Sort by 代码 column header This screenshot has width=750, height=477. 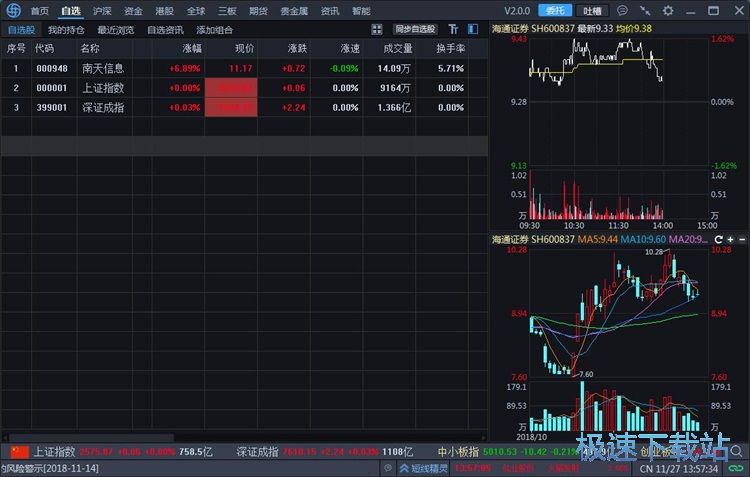tap(44, 48)
